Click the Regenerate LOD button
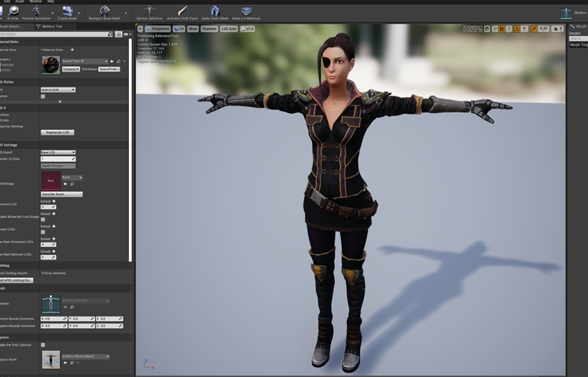The image size is (588, 377). point(57,132)
